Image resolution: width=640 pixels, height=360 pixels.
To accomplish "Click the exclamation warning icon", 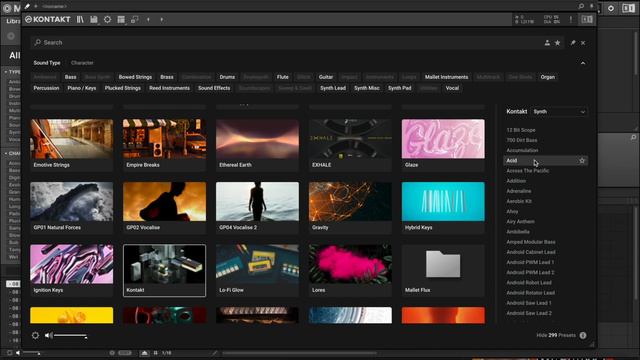I will pos(571,19).
